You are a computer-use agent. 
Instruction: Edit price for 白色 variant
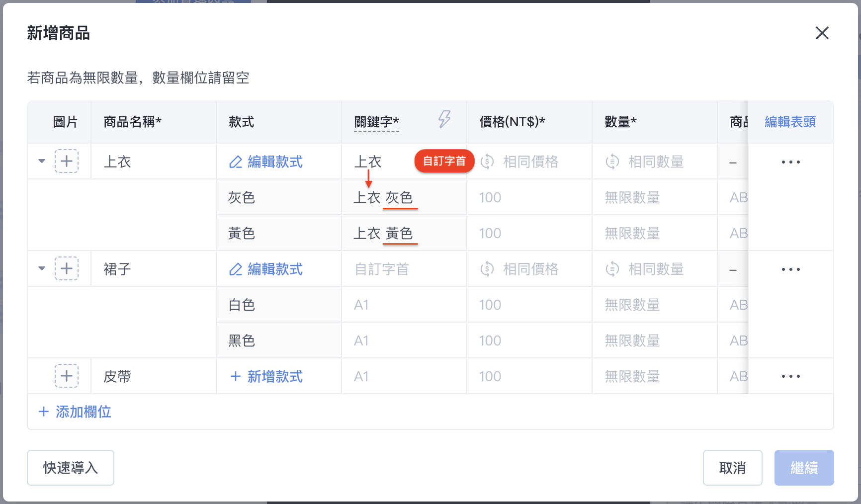coord(529,305)
